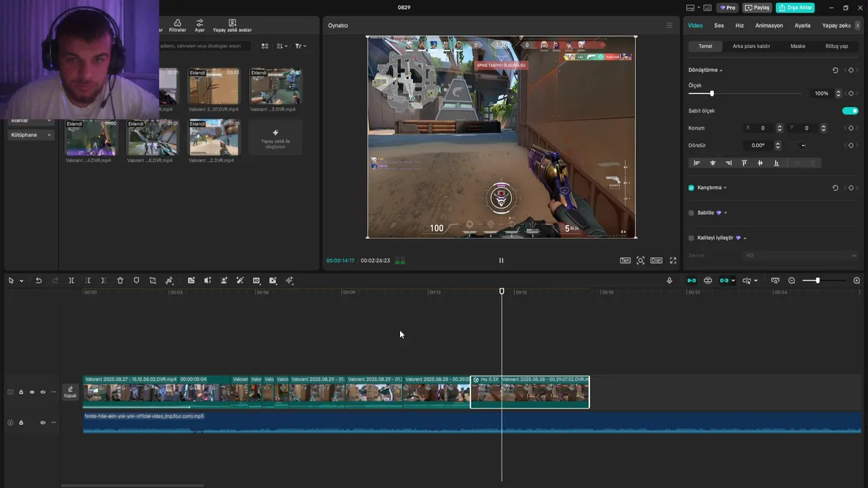Toggle the main track magnet linking
The image size is (868, 488).
[x=692, y=281]
